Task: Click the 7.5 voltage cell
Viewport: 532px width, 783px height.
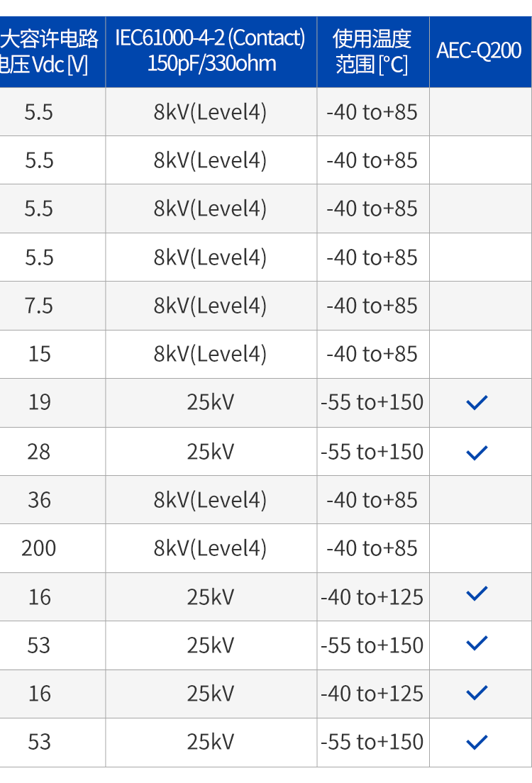Action: [x=39, y=306]
